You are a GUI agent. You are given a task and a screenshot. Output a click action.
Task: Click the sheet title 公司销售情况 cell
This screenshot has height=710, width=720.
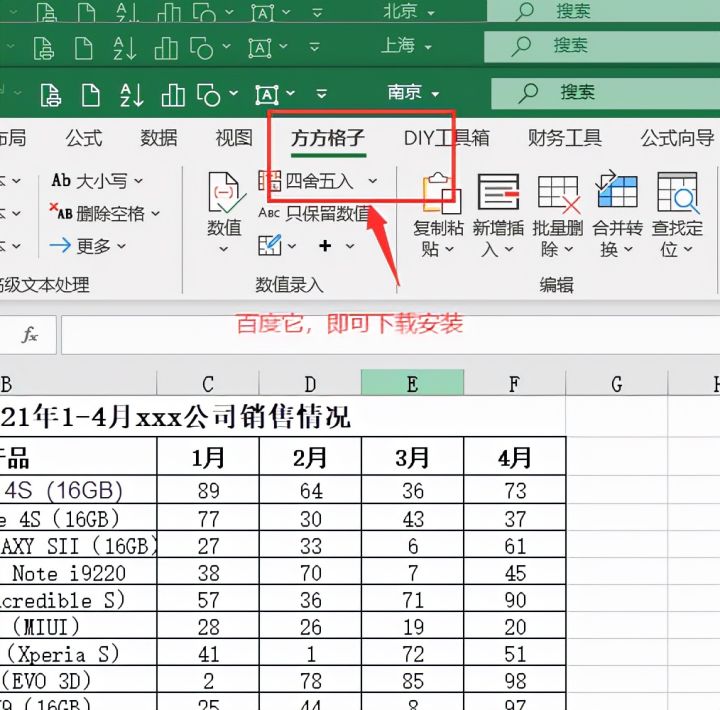[283, 417]
